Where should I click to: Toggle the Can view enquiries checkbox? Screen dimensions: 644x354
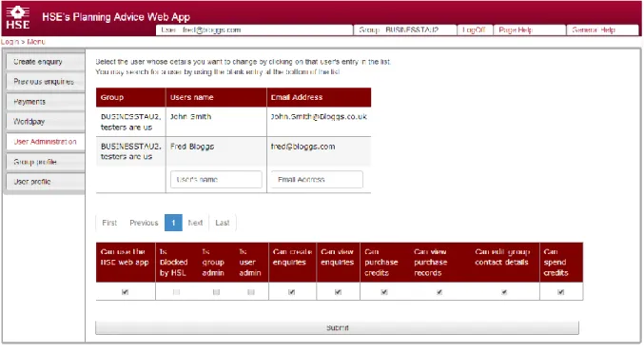(338, 292)
